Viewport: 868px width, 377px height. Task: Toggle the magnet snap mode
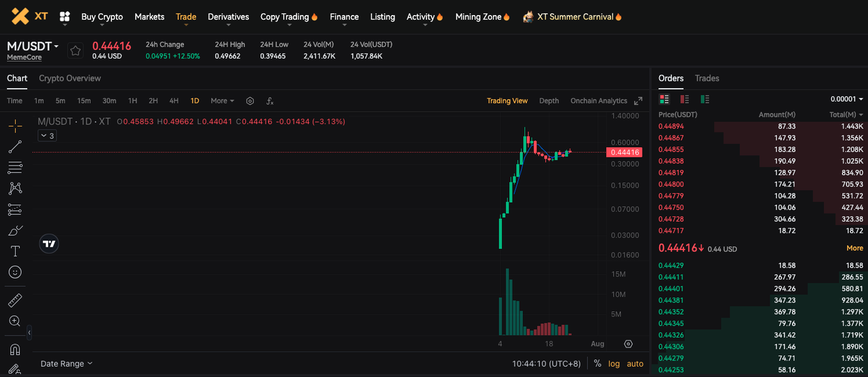[x=15, y=349]
